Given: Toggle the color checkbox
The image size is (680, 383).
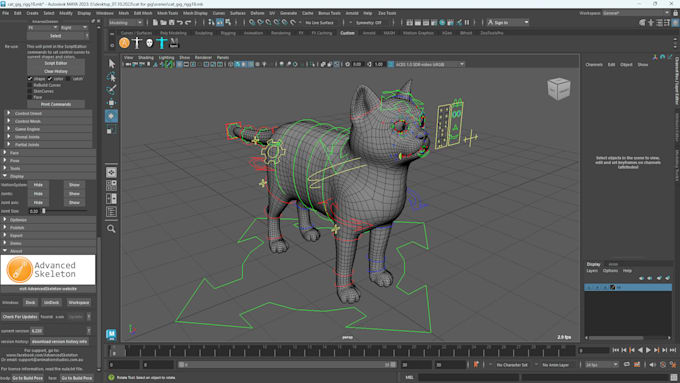Looking at the screenshot, I should click(50, 79).
